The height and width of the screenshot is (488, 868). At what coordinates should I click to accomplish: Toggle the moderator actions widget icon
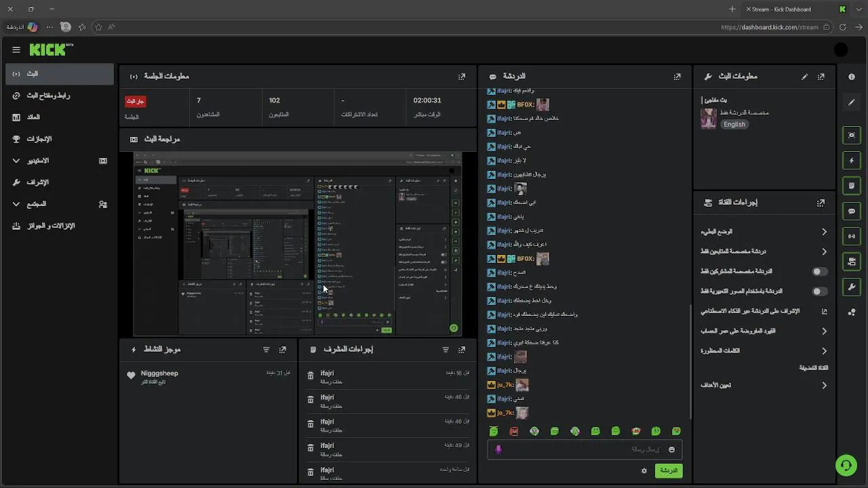pos(852,186)
